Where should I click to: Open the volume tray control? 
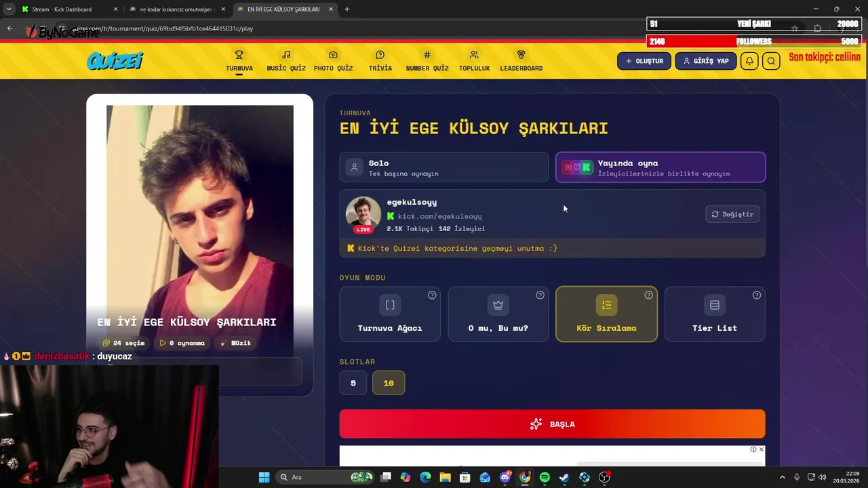click(823, 477)
